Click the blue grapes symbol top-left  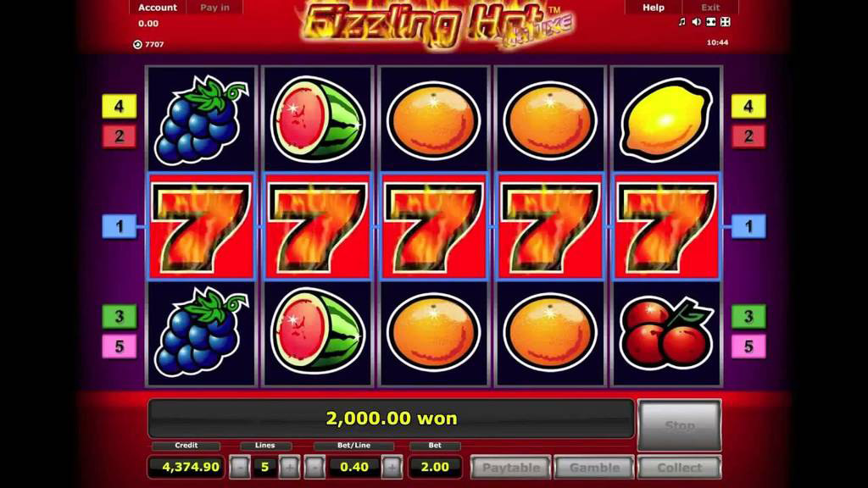pos(201,119)
